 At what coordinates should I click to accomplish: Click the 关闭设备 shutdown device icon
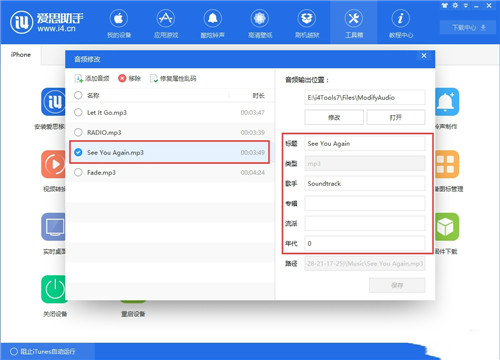tap(53, 289)
